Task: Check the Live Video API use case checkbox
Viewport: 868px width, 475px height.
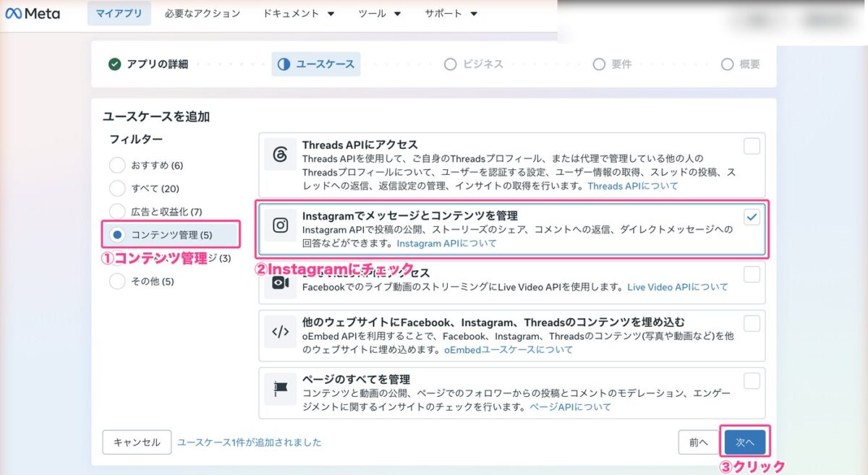Action: 752,274
